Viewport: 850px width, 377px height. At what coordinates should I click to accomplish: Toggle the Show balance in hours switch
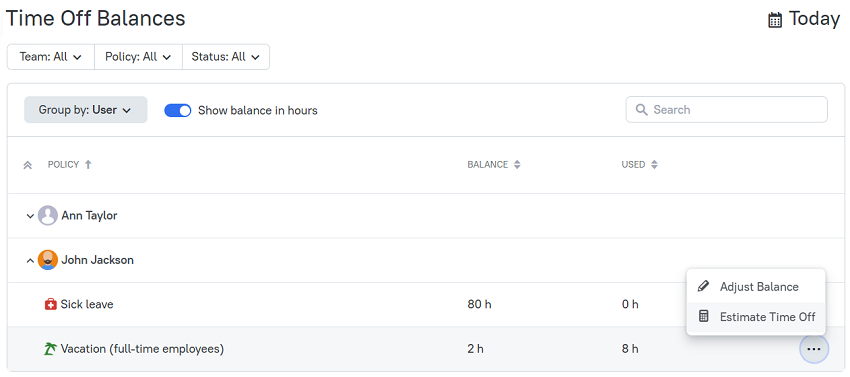tap(178, 111)
